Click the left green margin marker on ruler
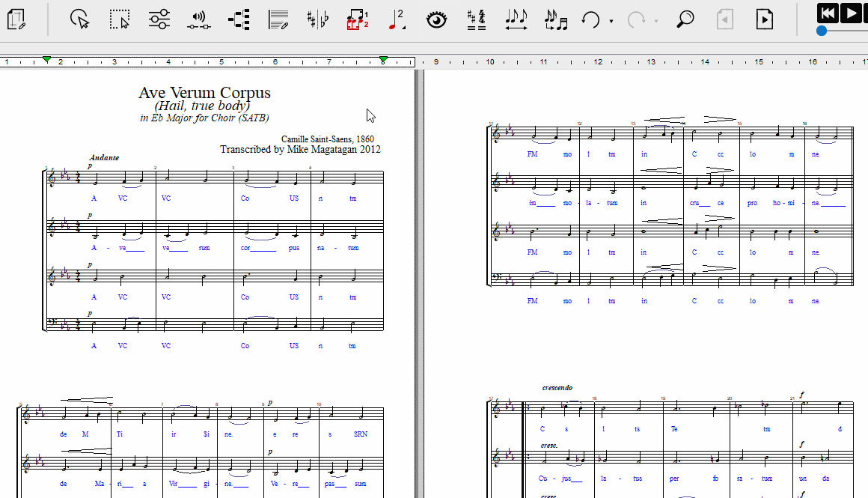The image size is (868, 498). pyautogui.click(x=46, y=59)
